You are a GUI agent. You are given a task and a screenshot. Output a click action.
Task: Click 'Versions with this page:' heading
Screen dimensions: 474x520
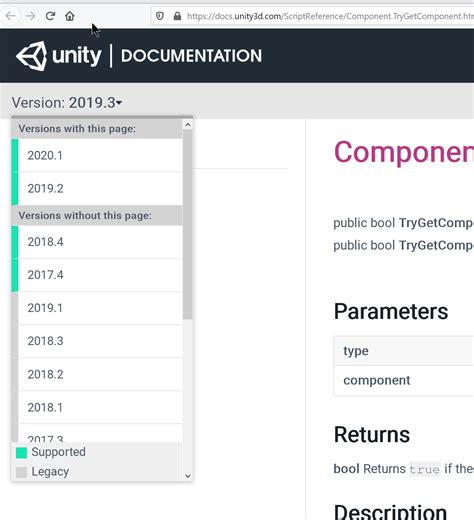coord(77,129)
